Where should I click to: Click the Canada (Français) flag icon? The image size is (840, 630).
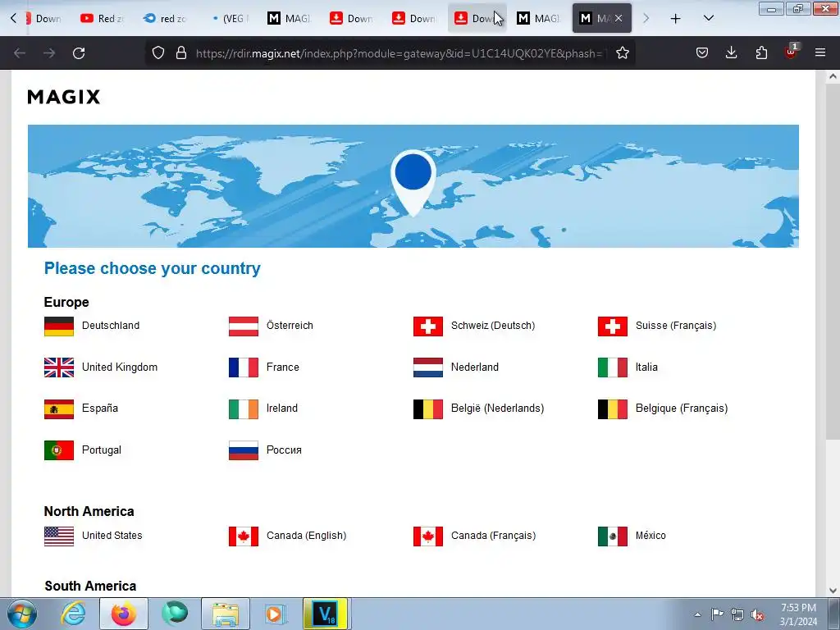pos(428,536)
